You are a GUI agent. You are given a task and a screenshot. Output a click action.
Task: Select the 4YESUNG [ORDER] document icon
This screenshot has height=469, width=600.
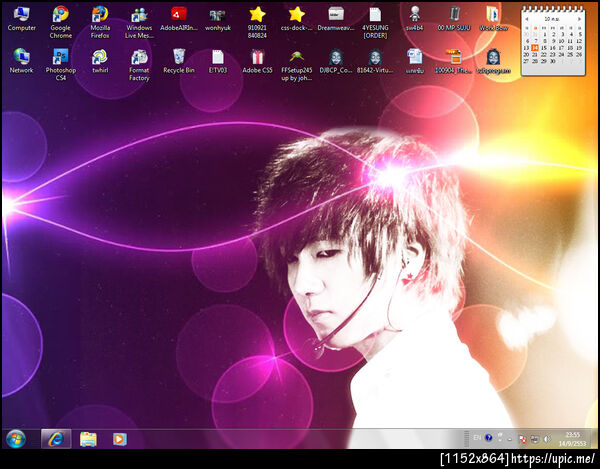[x=375, y=22]
